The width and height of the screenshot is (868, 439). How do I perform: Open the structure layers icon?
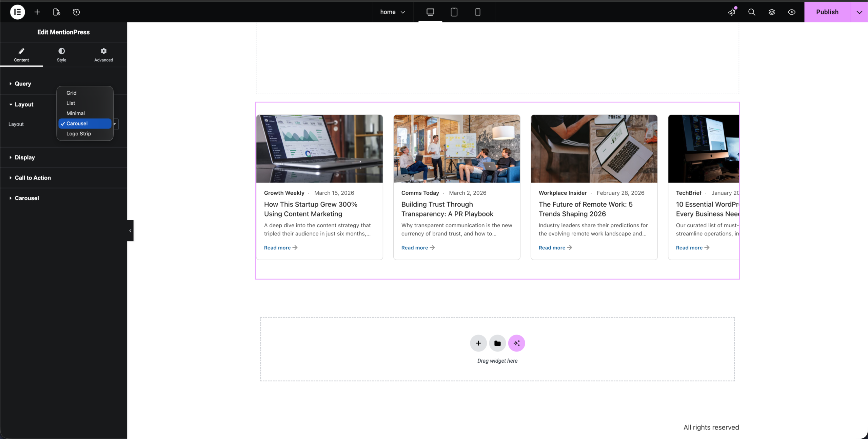point(772,12)
